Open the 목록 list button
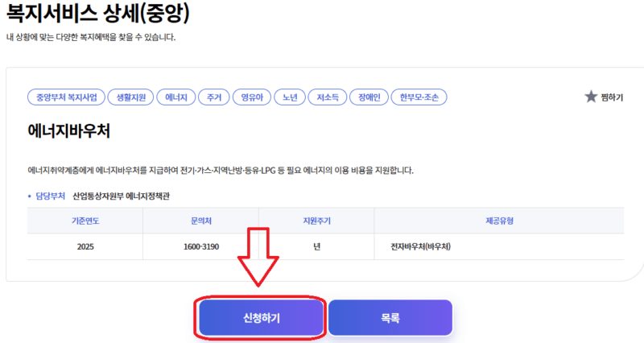Image resolution: width=644 pixels, height=343 pixels. pyautogui.click(x=390, y=317)
